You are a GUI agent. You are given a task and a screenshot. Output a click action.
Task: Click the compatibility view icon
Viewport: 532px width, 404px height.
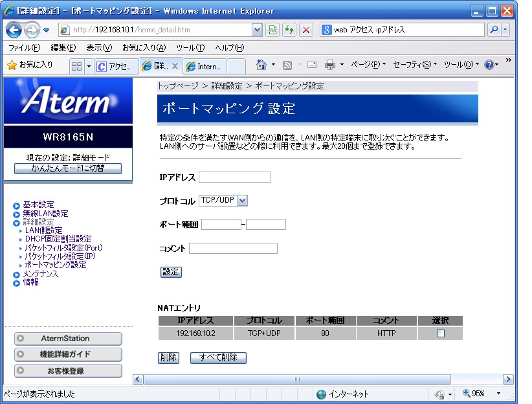(272, 30)
